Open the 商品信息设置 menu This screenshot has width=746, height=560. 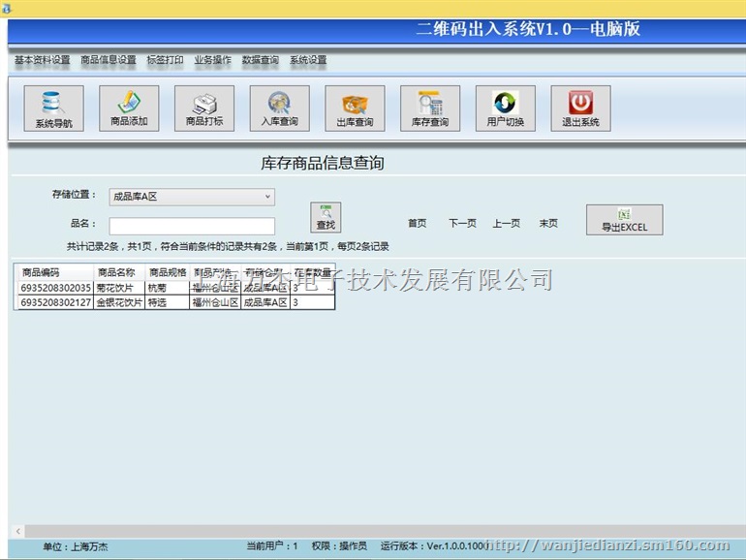tap(108, 60)
